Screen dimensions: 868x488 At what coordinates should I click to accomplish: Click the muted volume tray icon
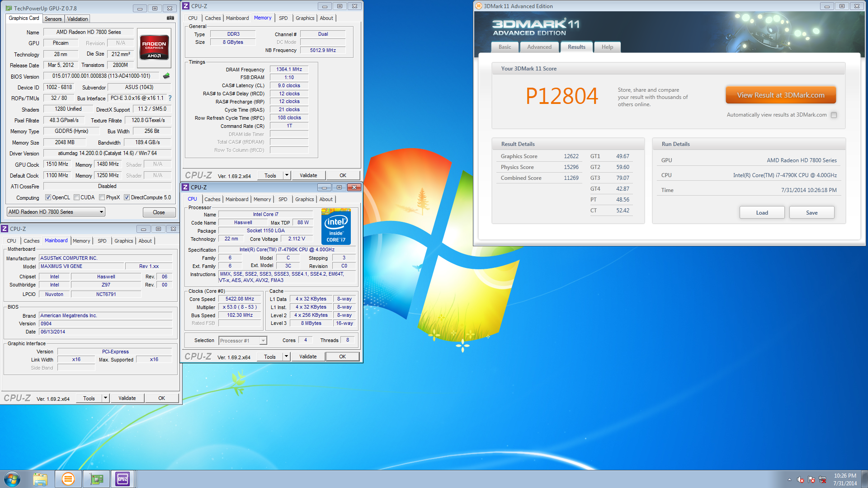pos(801,479)
